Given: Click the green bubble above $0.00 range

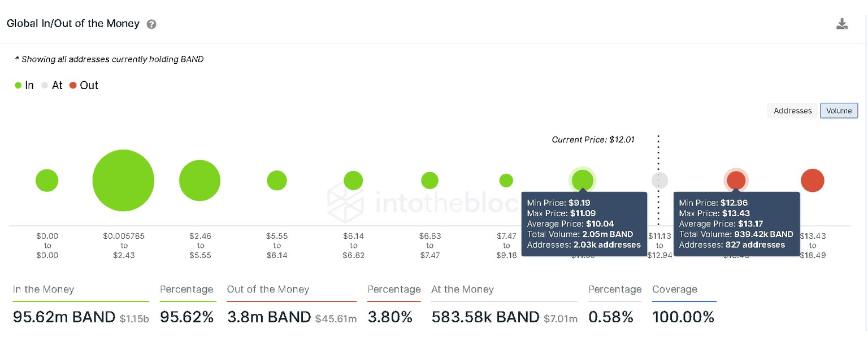Looking at the screenshot, I should 47,180.
